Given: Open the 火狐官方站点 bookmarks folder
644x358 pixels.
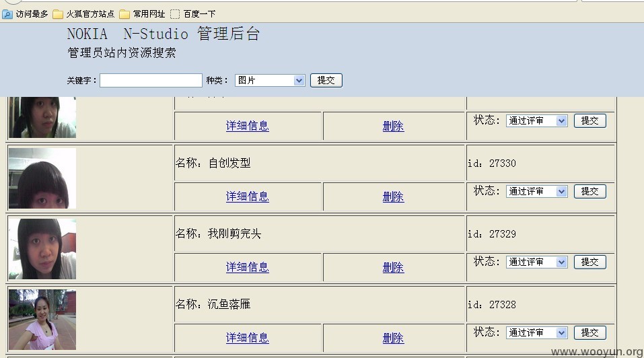Looking at the screenshot, I should [x=84, y=14].
